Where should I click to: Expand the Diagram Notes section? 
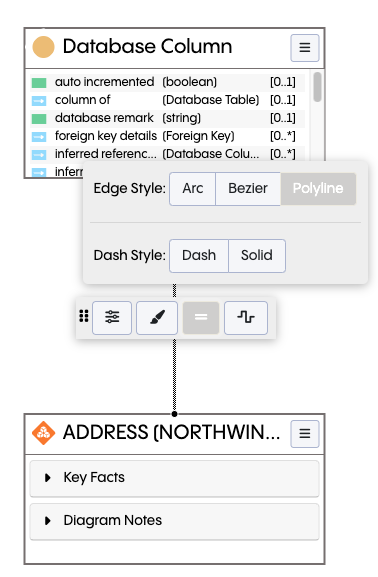point(174,521)
